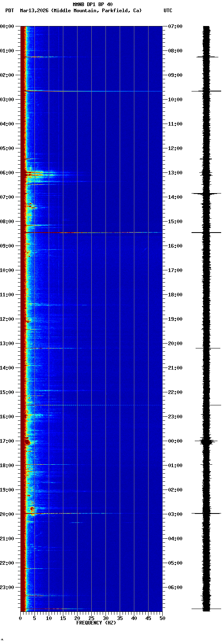Click the station name 'Middle Mountain, Parkfield, Ca'
Viewport: 224px width, 644px height.
coord(97,11)
